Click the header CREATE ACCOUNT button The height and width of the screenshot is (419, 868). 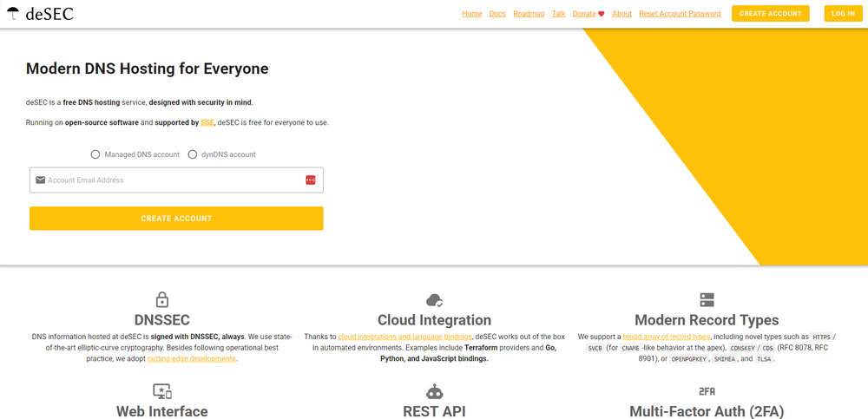[771, 14]
